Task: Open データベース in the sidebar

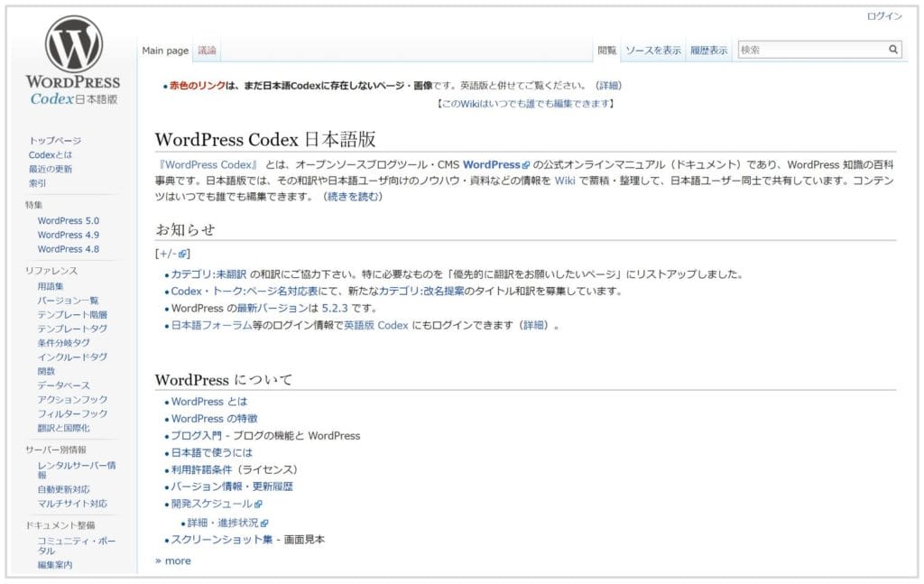Action: (64, 385)
